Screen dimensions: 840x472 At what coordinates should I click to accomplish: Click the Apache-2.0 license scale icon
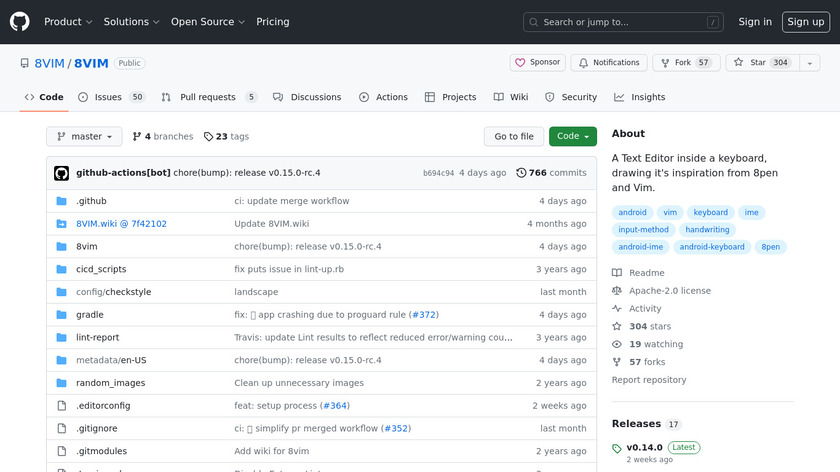(x=617, y=291)
